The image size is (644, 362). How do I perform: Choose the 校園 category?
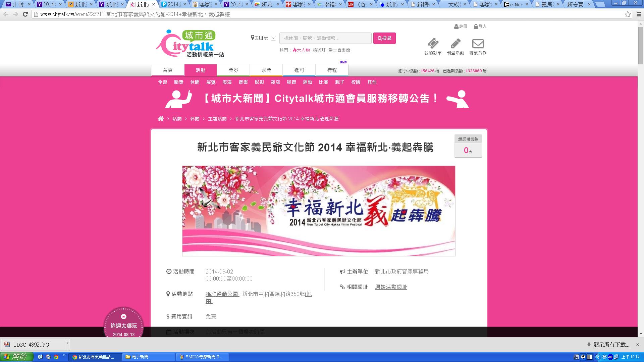(356, 82)
